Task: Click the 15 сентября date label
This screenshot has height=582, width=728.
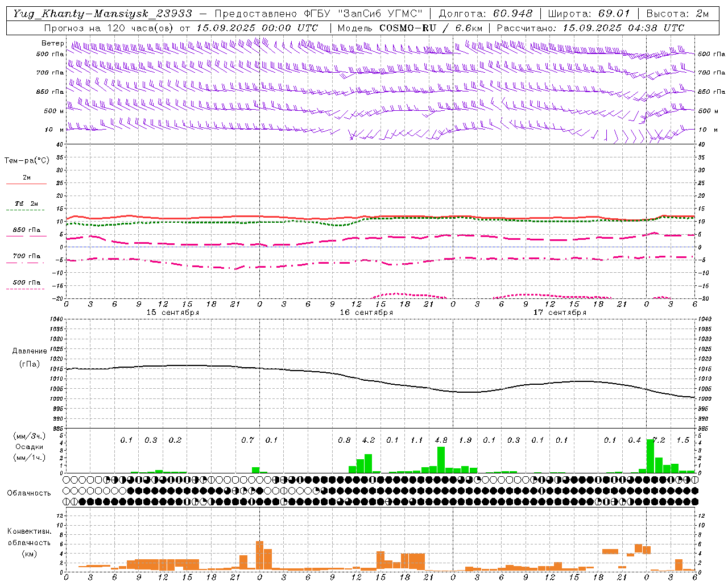Action: click(x=173, y=313)
